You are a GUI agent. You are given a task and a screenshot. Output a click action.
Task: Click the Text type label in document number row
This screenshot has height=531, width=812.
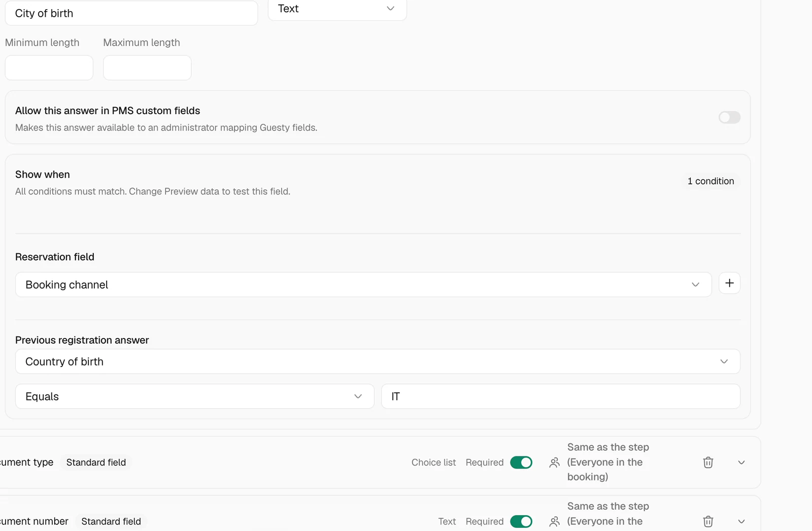447,521
